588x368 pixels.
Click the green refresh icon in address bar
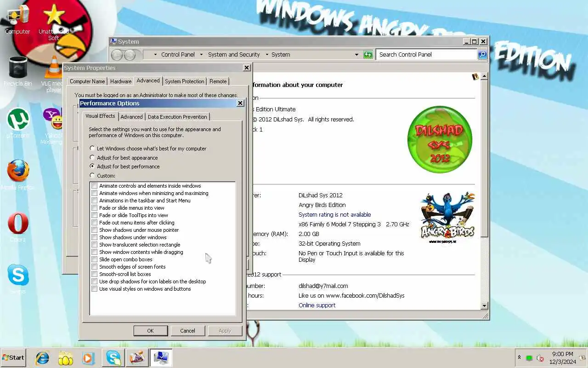tap(368, 54)
